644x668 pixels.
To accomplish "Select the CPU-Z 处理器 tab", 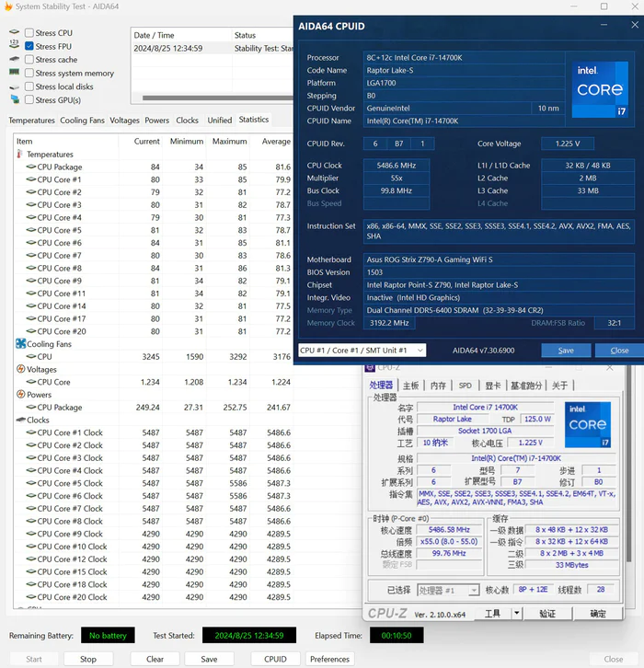I will pos(381,386).
